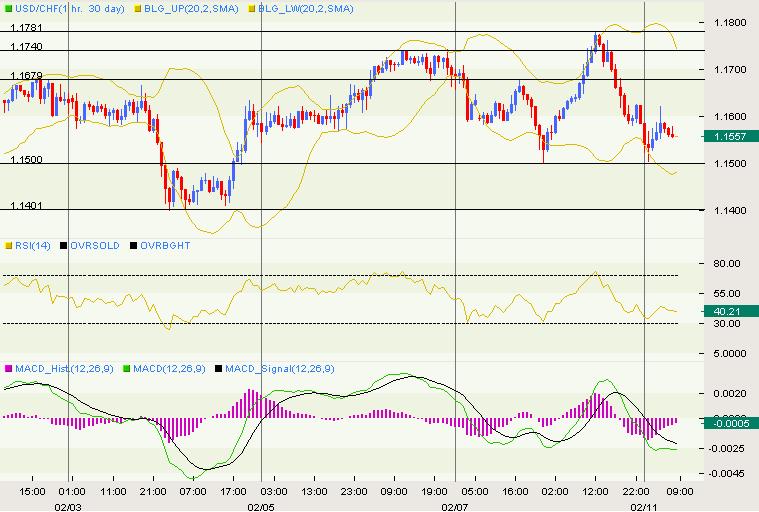Click the OVRBGHT legend label
Image resolution: width=759 pixels, height=512 pixels.
click(x=165, y=245)
